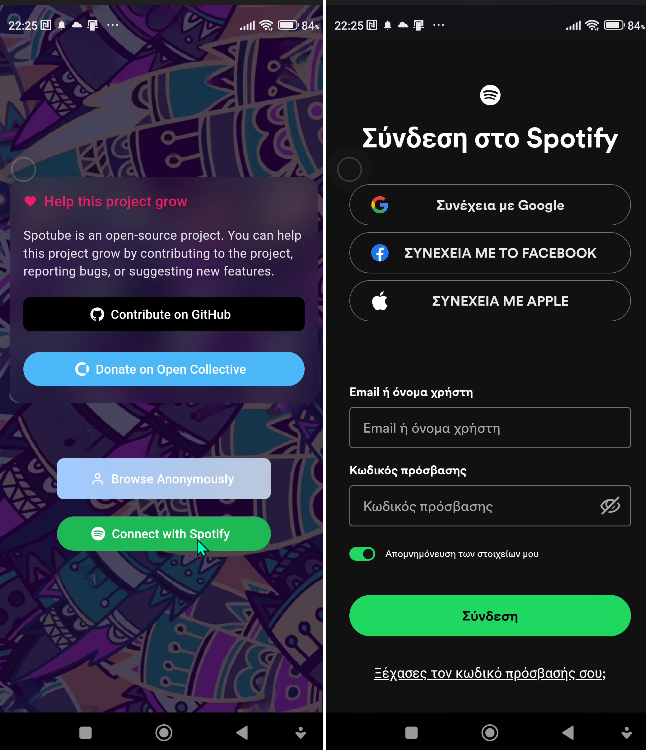Viewport: 646px width, 750px height.
Task: Show password using the crossed eye icon
Action: (x=610, y=506)
